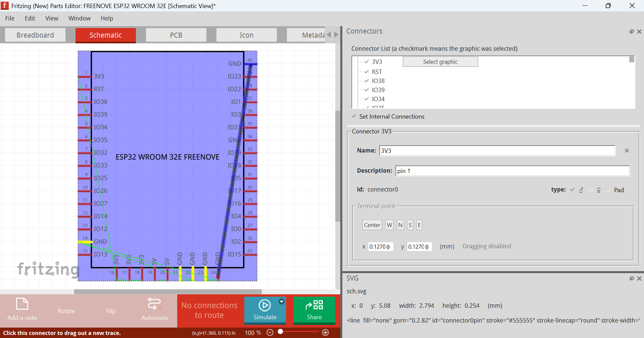Close the Connectors panel
The height and width of the screenshot is (338, 644).
point(639,31)
